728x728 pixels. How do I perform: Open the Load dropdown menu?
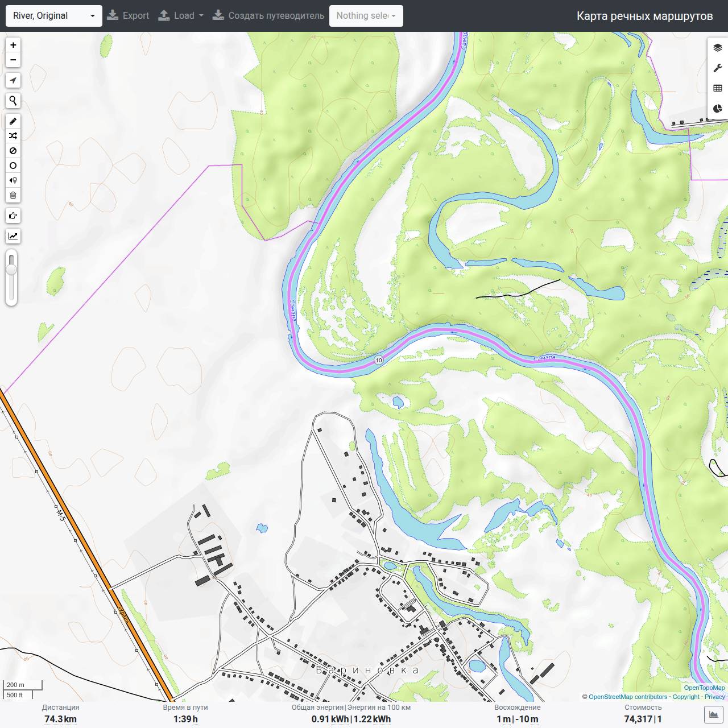click(x=180, y=16)
